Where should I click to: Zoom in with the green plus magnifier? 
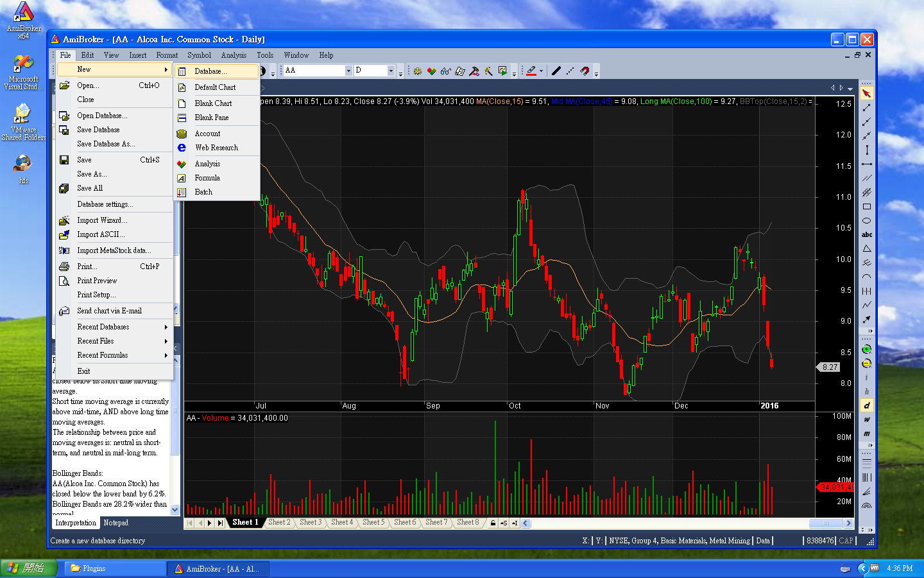click(867, 349)
